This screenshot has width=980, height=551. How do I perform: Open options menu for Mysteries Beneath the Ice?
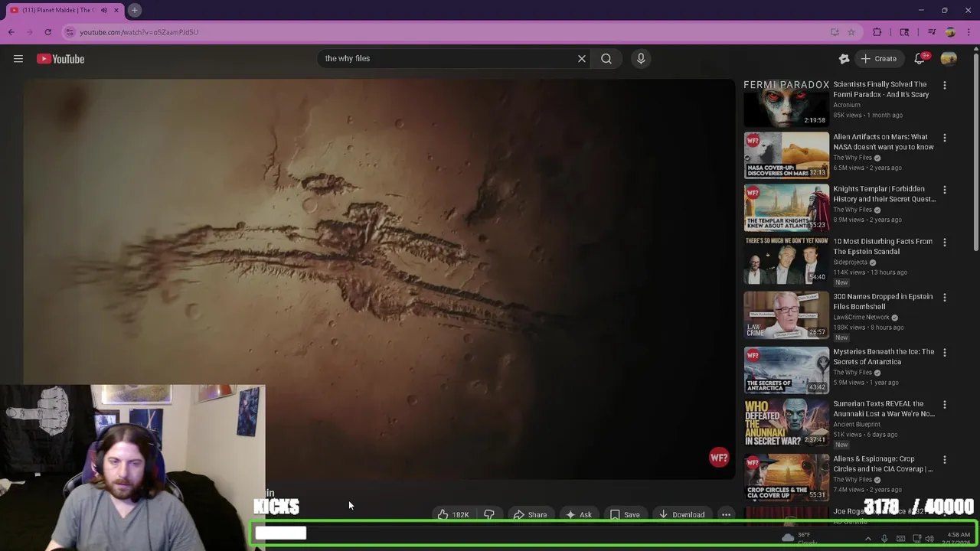pyautogui.click(x=945, y=353)
